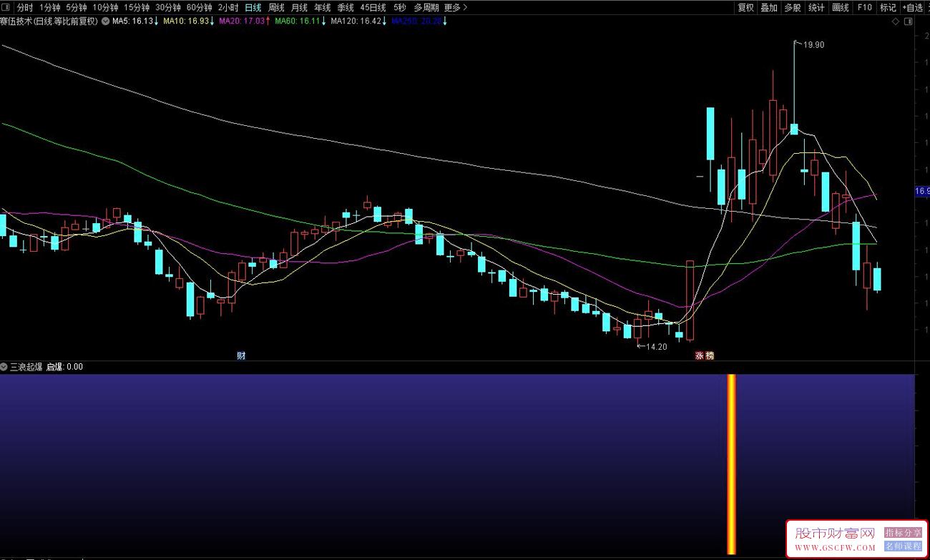Click the WWW.GSCFW.COM website link
The height and width of the screenshot is (560, 930).
tap(835, 548)
